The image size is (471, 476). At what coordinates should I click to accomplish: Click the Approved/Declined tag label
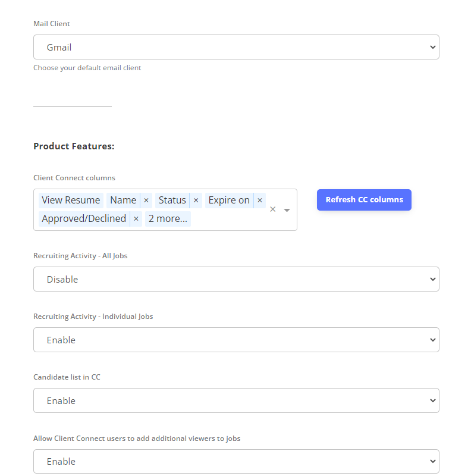84,219
